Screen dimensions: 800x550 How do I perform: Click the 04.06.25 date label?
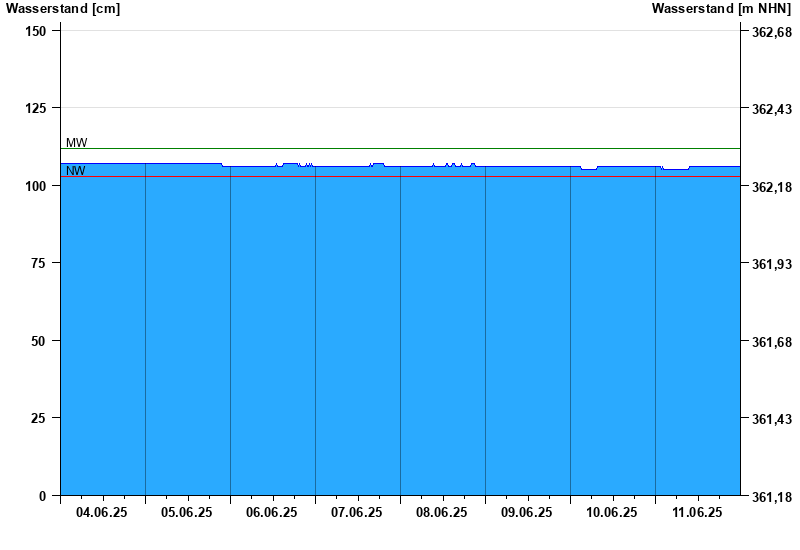tap(102, 512)
